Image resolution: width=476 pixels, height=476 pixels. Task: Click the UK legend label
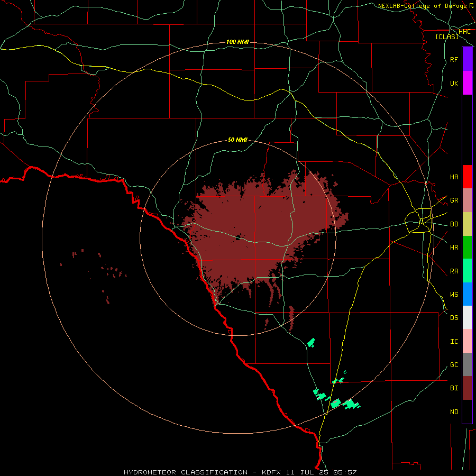pyautogui.click(x=454, y=83)
